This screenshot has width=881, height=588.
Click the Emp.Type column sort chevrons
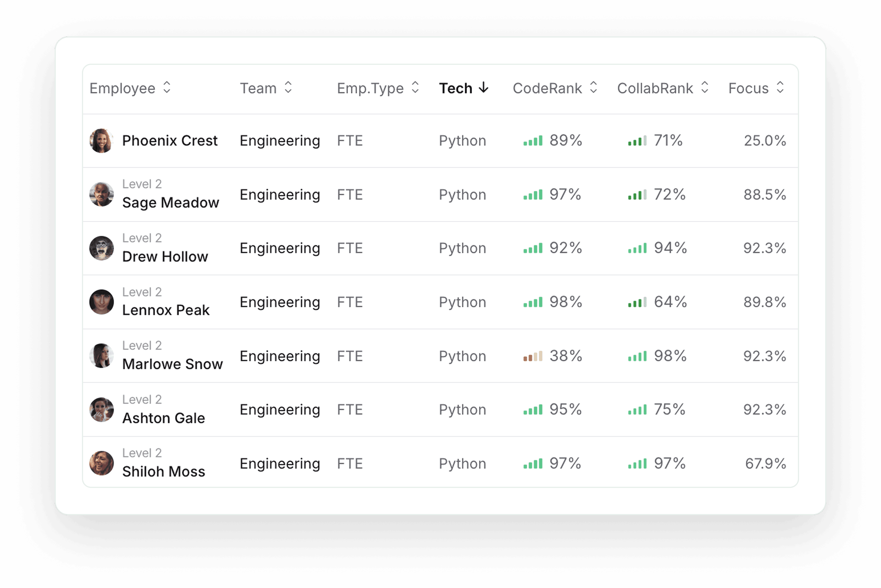point(415,88)
